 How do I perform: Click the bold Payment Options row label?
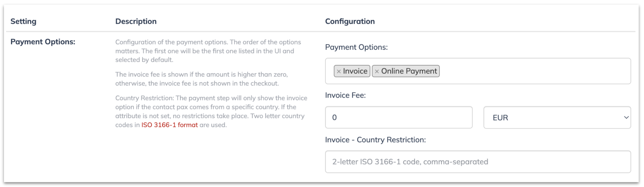pos(43,42)
